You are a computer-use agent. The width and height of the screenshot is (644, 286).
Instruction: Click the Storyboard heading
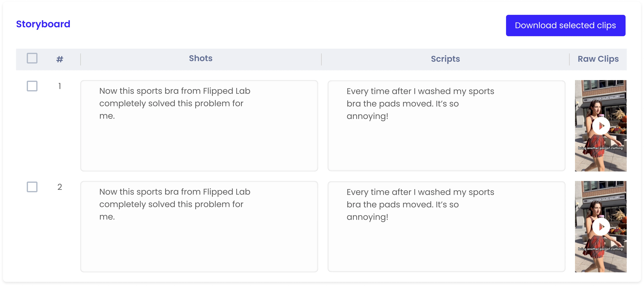tap(43, 24)
